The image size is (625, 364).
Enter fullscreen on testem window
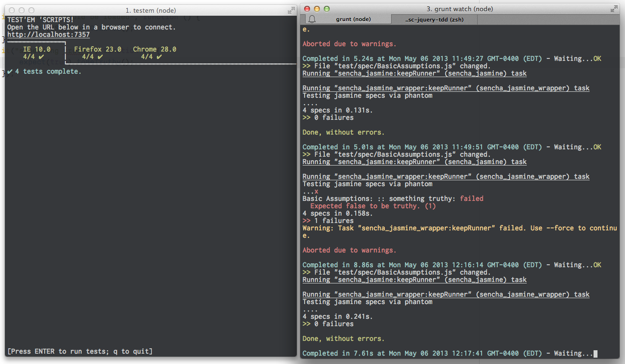[x=291, y=10]
